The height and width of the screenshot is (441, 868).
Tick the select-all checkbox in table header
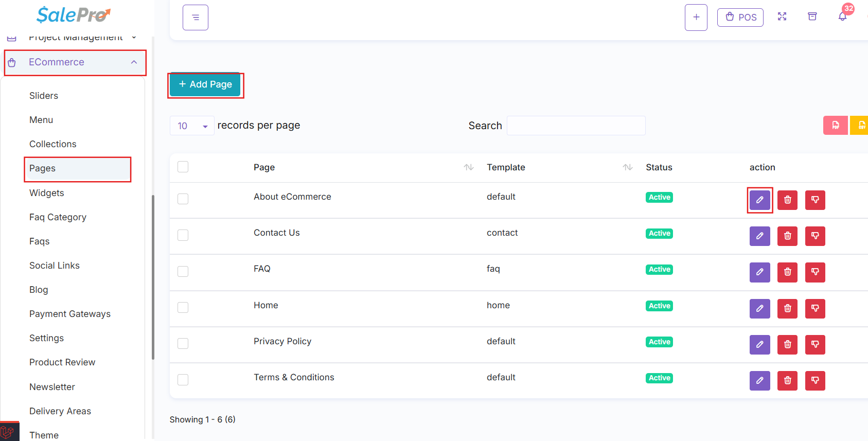tap(183, 167)
